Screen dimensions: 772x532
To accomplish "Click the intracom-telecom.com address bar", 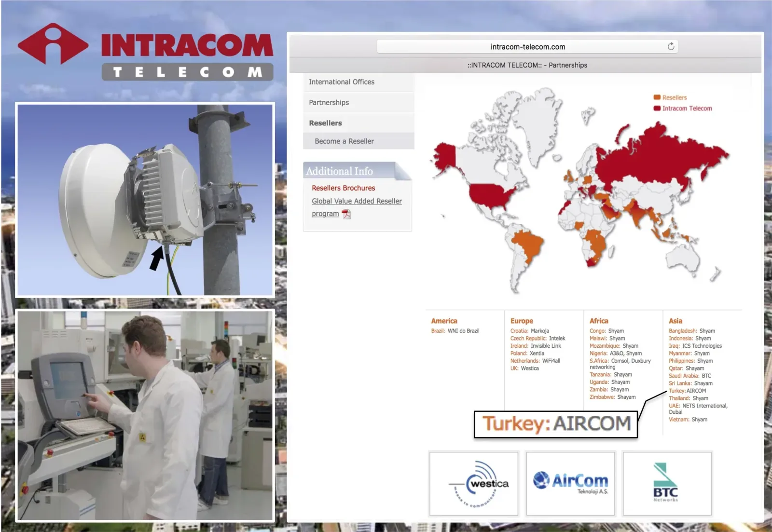I will tap(527, 47).
